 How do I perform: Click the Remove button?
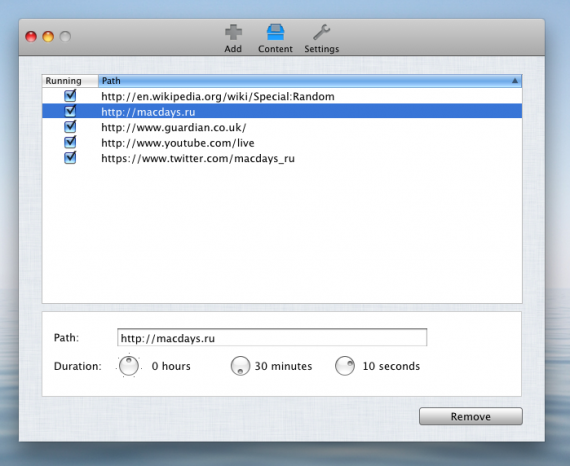point(471,416)
